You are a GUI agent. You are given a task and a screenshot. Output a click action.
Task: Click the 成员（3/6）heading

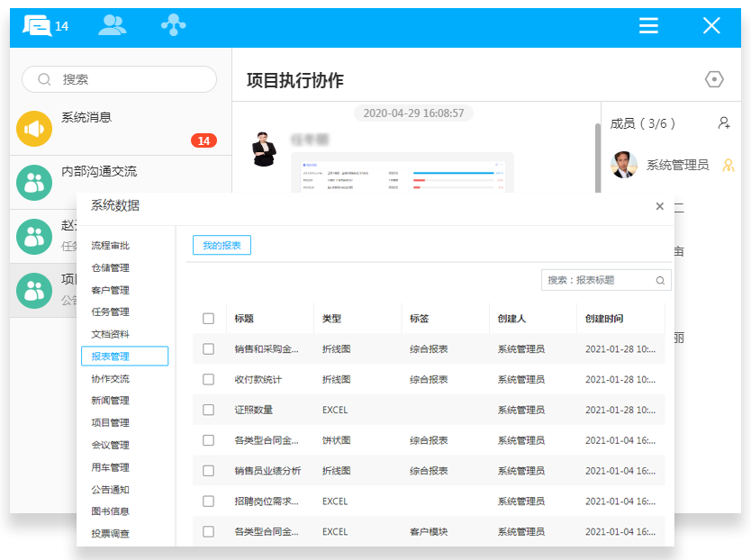click(x=642, y=123)
